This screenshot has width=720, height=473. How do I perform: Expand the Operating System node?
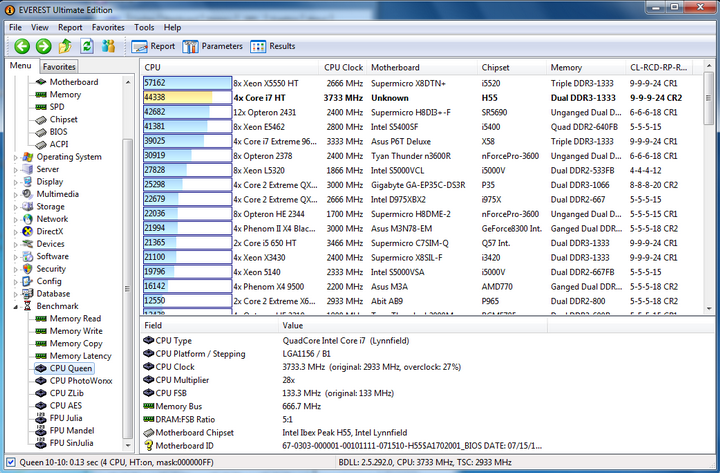point(15,158)
